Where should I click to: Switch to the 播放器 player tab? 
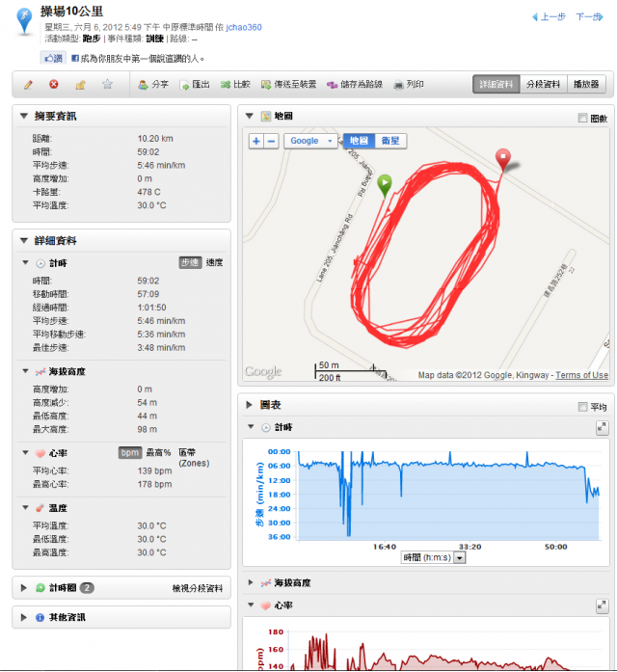click(586, 84)
